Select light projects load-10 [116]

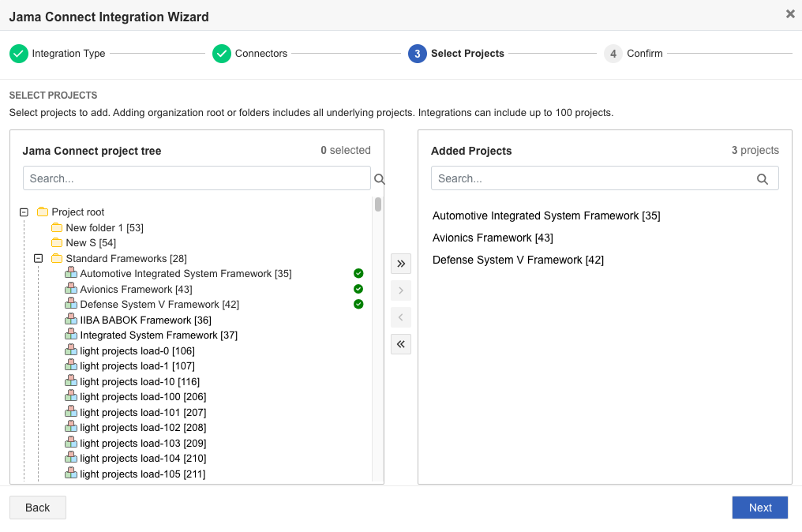(x=141, y=381)
